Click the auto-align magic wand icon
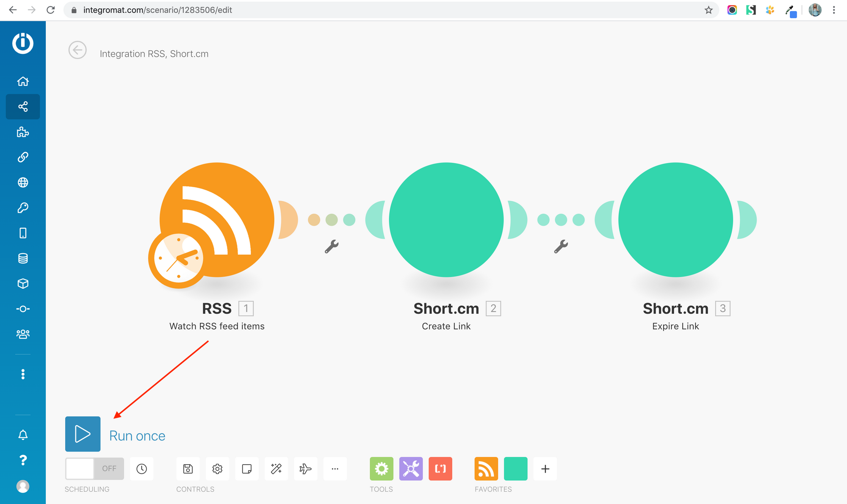 277,468
